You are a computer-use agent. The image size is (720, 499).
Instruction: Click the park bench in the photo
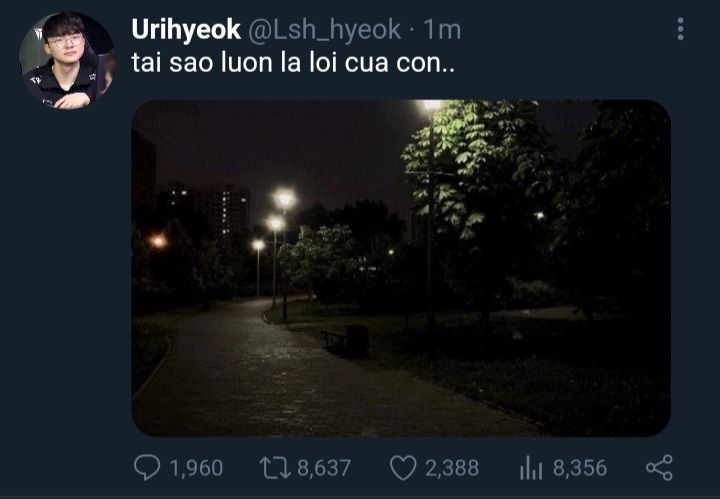click(x=345, y=341)
